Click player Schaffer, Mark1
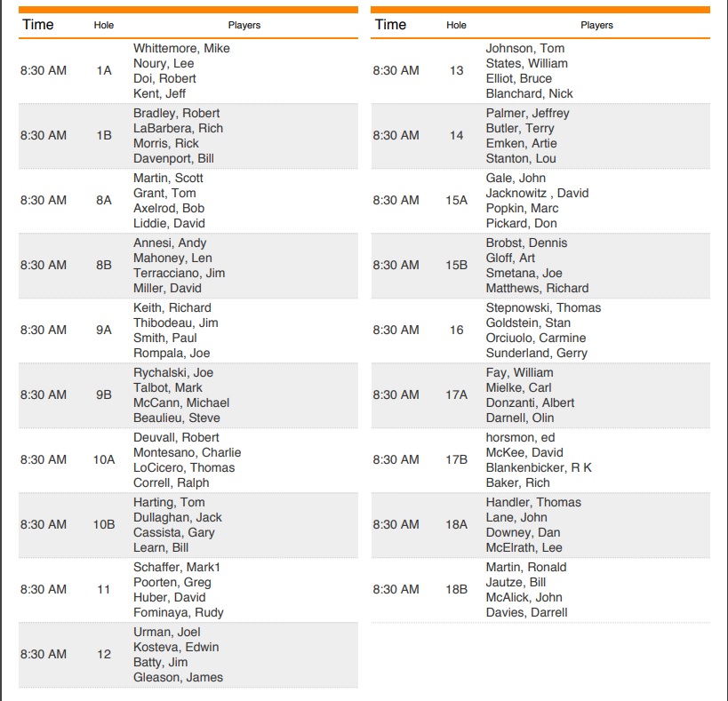728x701 pixels. click(x=177, y=567)
